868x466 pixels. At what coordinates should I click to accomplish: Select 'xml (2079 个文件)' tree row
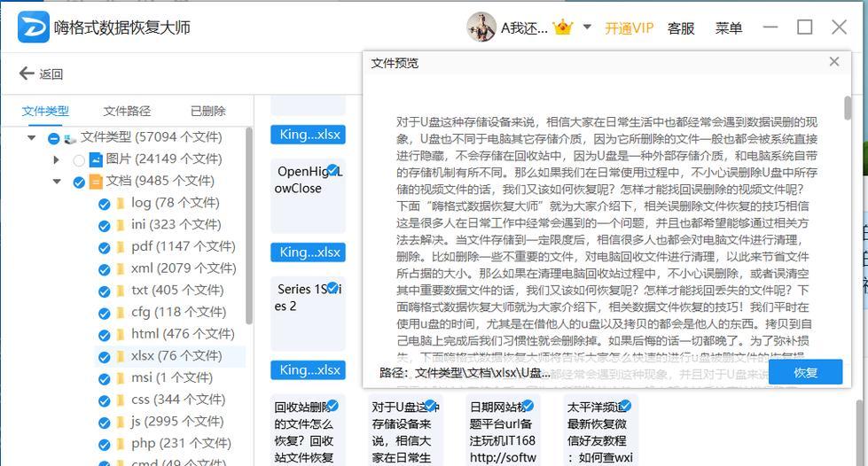click(184, 269)
